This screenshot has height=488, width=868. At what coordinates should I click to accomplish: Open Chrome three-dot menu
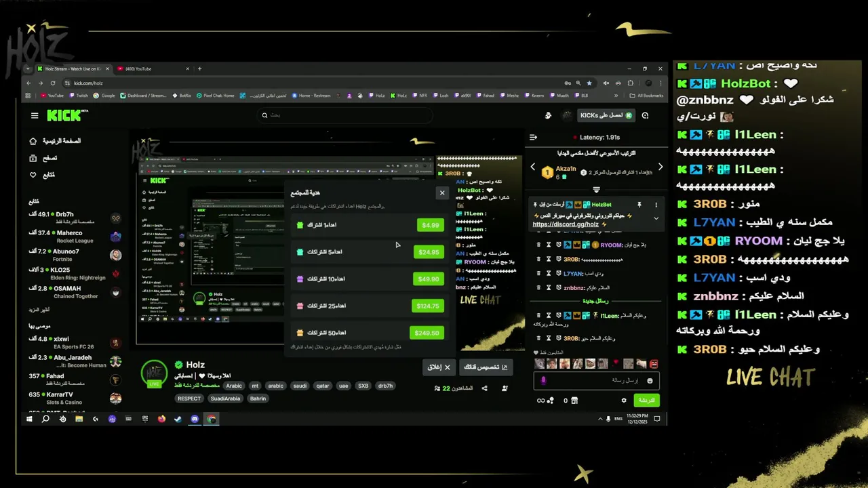(x=660, y=83)
